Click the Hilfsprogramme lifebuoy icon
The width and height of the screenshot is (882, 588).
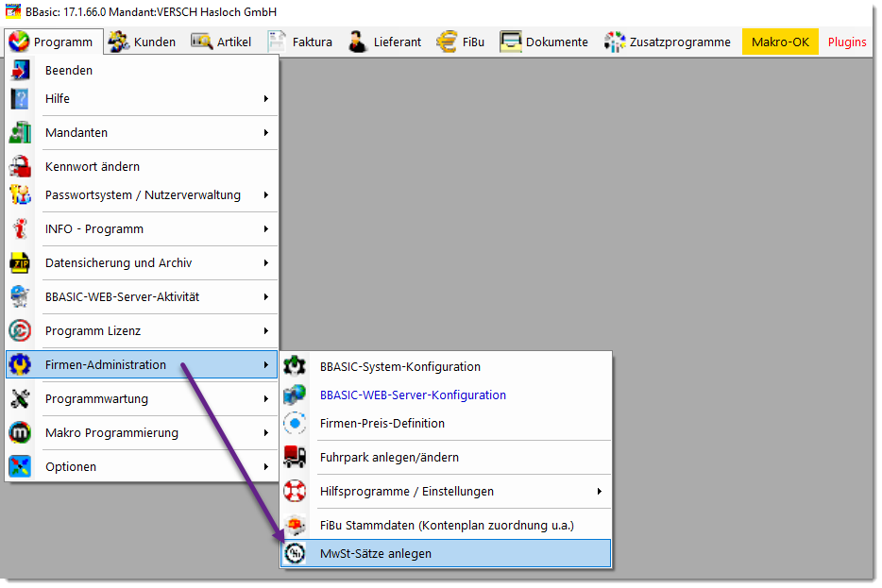(x=295, y=492)
